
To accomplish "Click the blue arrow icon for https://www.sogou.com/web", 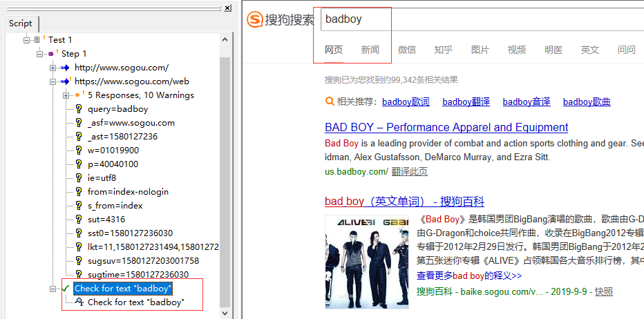I will coord(64,81).
